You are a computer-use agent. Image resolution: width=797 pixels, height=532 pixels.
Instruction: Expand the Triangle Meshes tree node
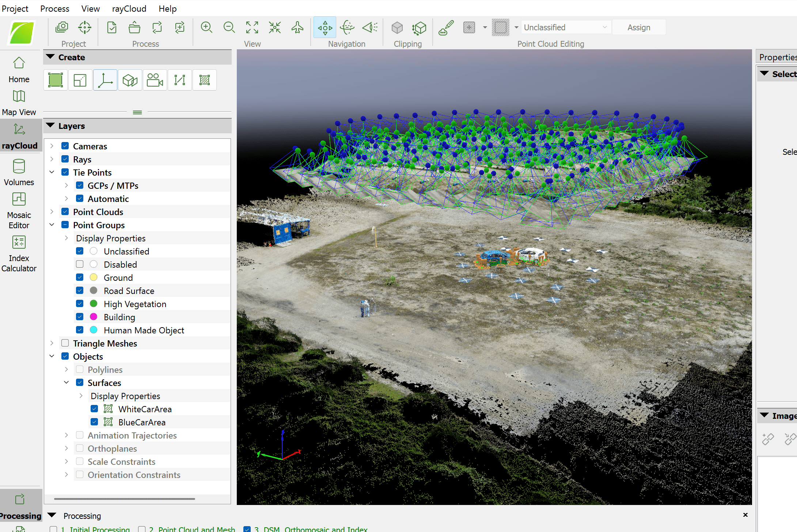[52, 343]
